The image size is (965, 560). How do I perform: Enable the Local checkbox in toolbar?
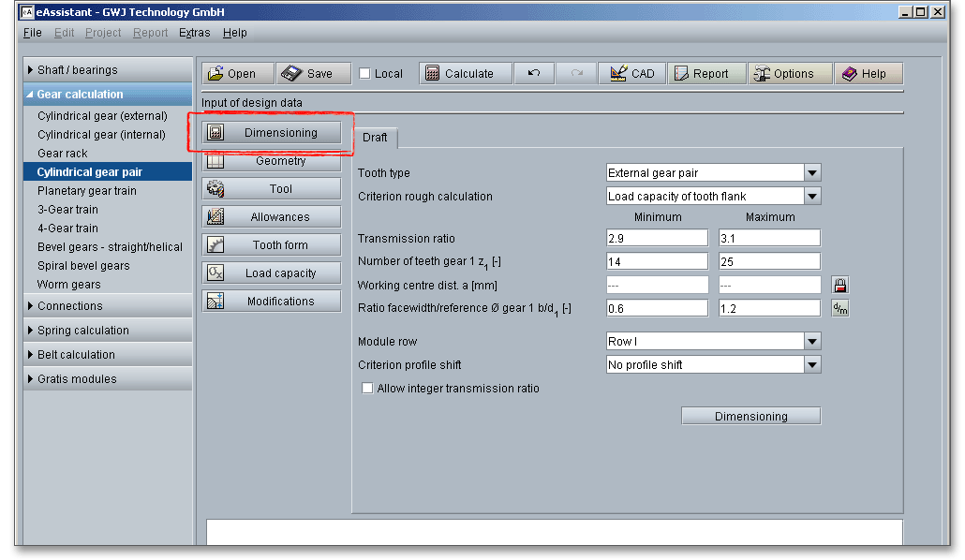(x=365, y=74)
